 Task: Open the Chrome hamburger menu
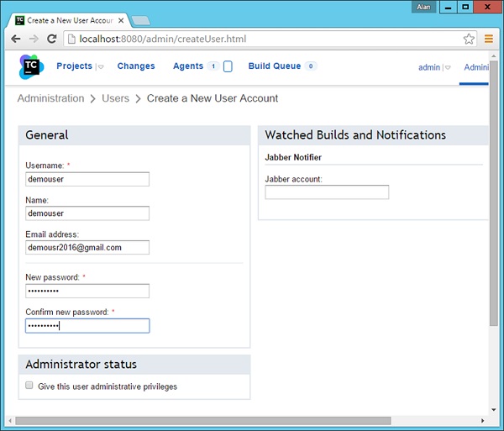pos(489,39)
